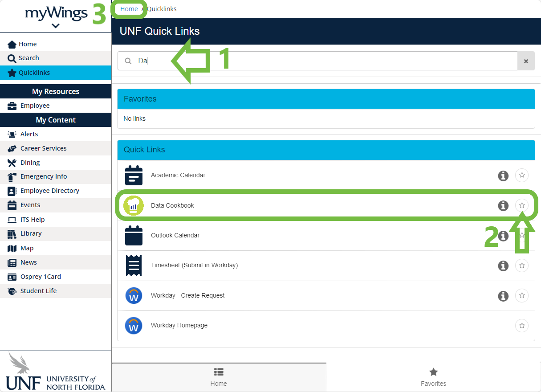Click the quick links search input field
The image size is (541, 392).
click(317, 61)
